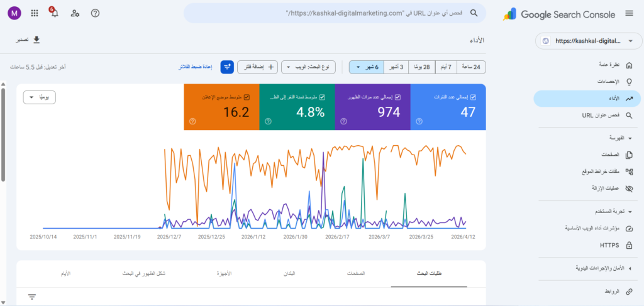Open the notifications bell
This screenshot has height=306, width=644.
pos(54,13)
